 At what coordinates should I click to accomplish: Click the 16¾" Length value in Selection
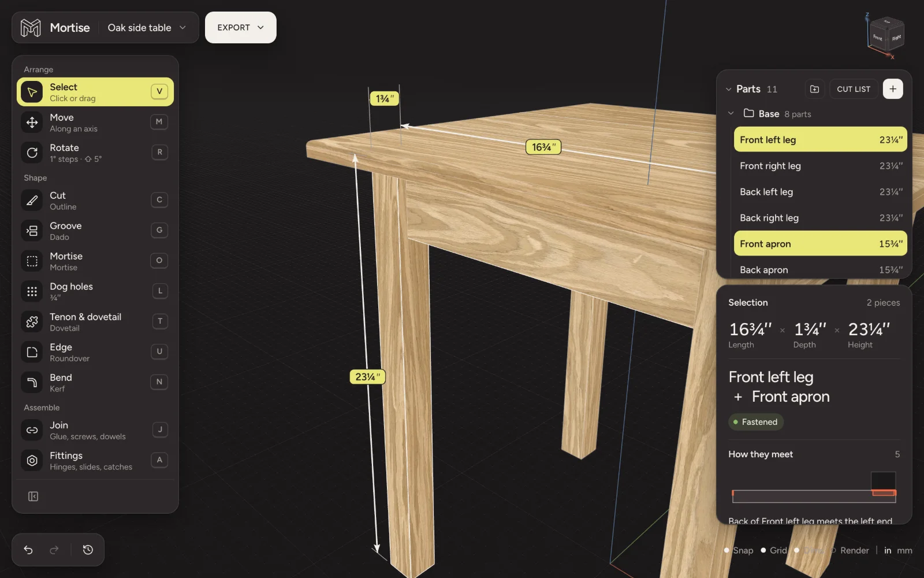tap(750, 329)
